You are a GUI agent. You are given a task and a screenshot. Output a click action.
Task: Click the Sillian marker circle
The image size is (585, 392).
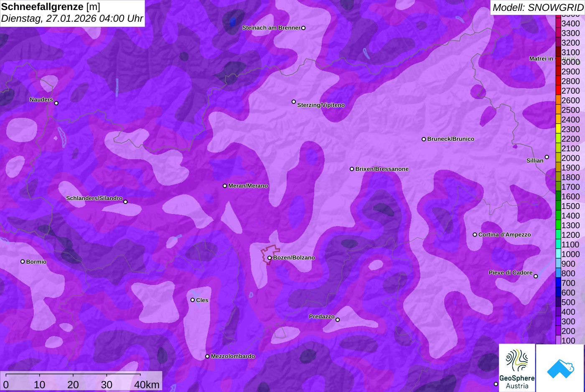[x=547, y=157]
